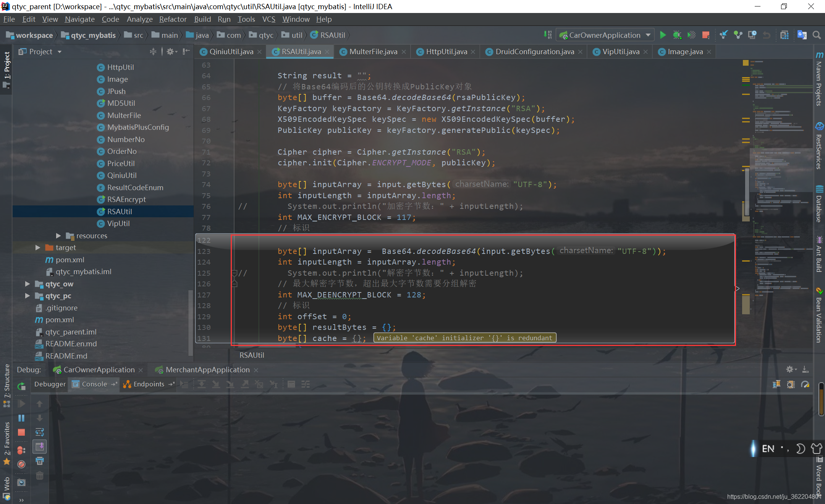Rerun CarOwnerApplication in debug panel
Screen dimensions: 825x504
tap(21, 386)
